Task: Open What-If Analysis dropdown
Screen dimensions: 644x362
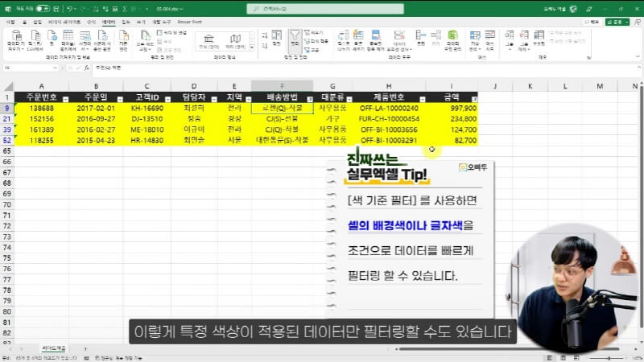Action: pyautogui.click(x=475, y=40)
